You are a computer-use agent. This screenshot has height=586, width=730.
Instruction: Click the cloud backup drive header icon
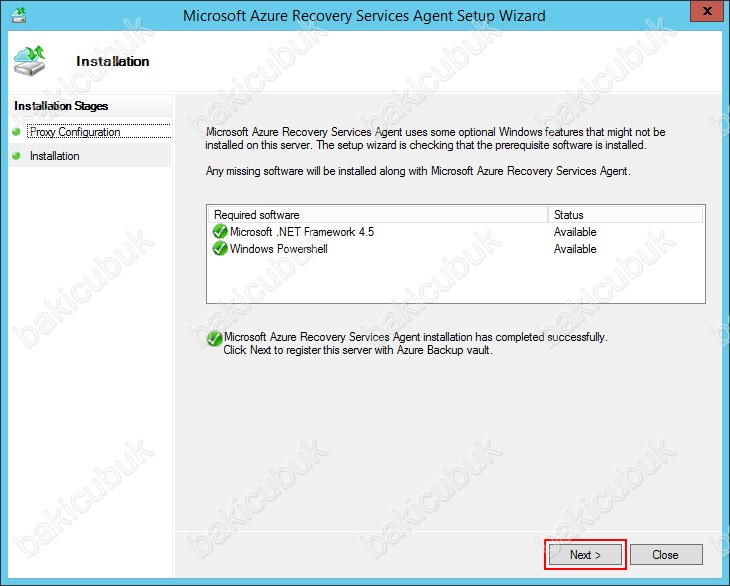[x=29, y=61]
